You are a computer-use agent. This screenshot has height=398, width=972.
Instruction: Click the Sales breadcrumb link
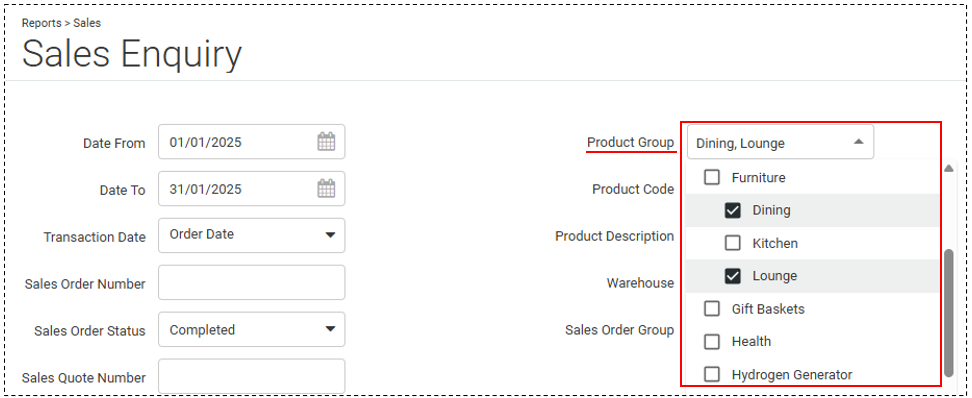click(x=87, y=23)
